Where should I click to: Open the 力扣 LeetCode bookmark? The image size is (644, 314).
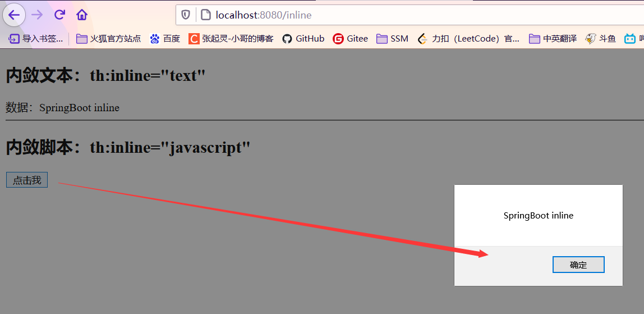tap(468, 39)
